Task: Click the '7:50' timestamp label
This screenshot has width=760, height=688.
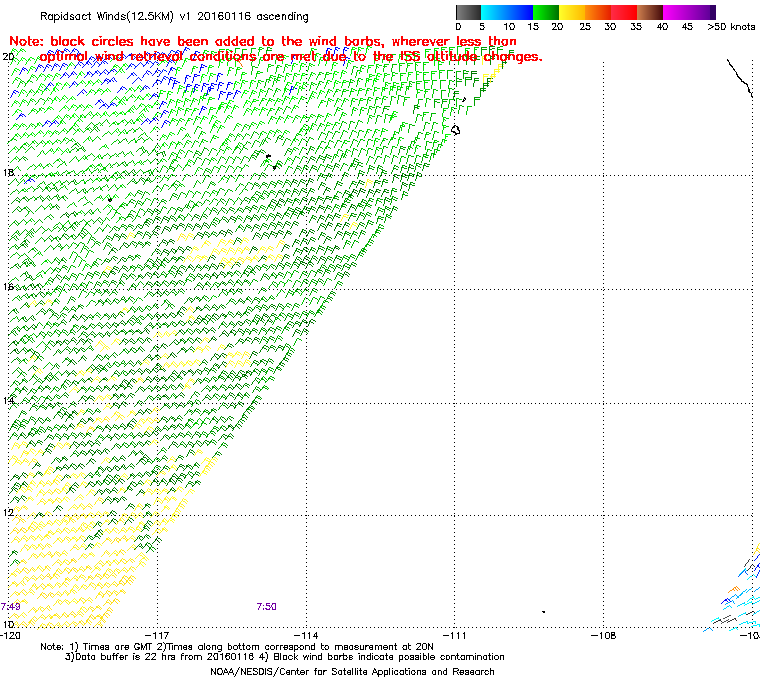Action: click(x=266, y=607)
